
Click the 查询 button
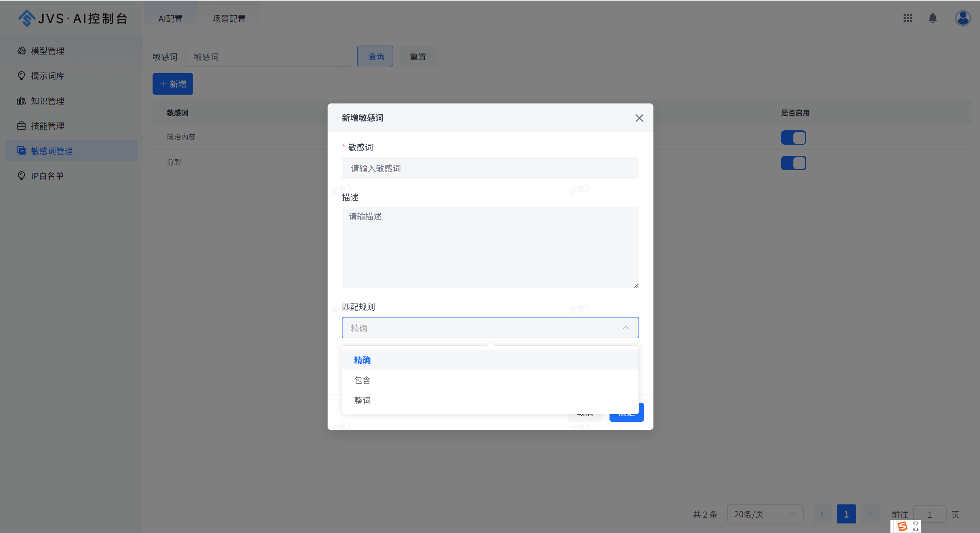pos(375,56)
